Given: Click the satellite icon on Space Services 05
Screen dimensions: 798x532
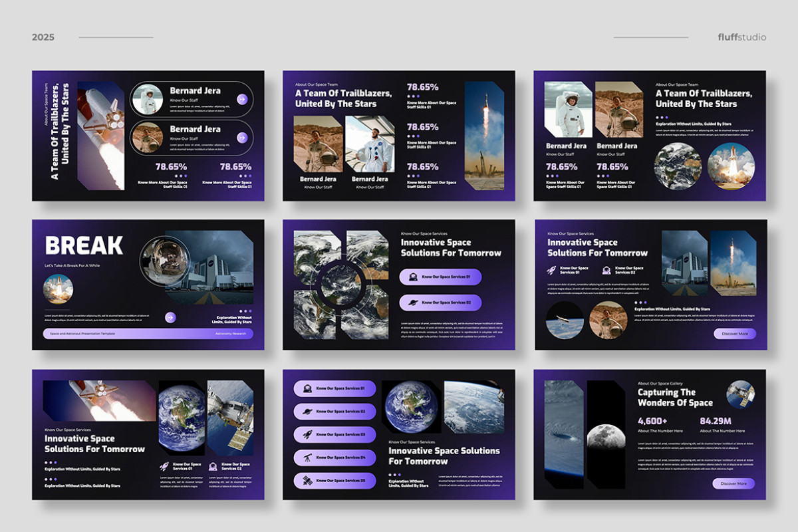Looking at the screenshot, I should [307, 480].
